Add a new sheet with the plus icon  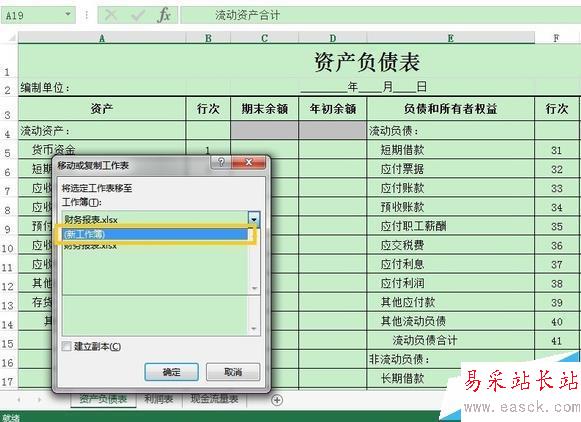point(277,400)
